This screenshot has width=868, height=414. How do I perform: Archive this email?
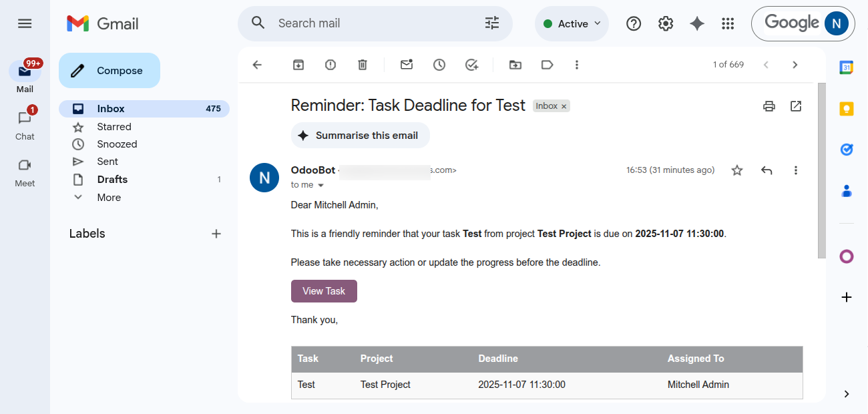tap(298, 65)
